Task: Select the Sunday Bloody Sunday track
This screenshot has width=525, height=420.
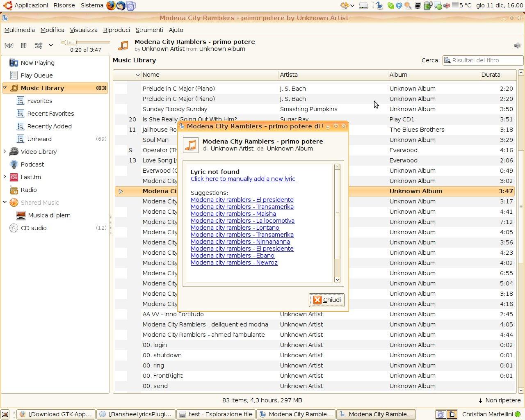Action: click(x=315, y=109)
